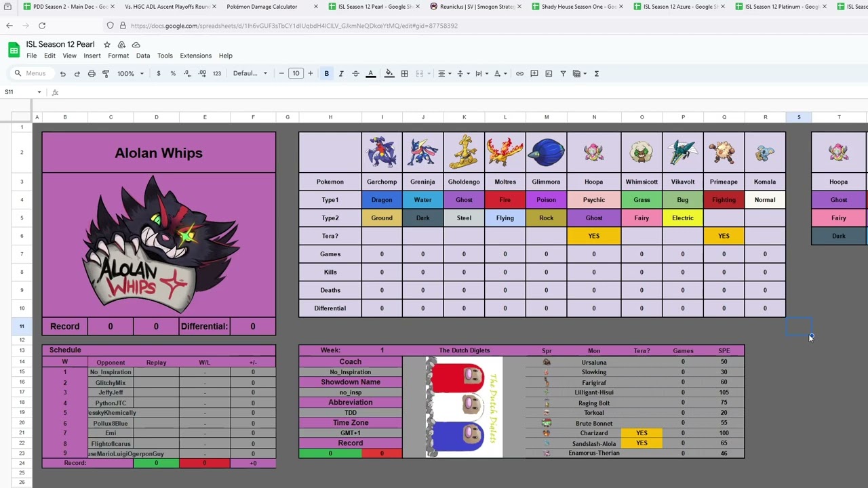Open horizontal align dropdown
Image resolution: width=868 pixels, height=488 pixels.
click(444, 73)
